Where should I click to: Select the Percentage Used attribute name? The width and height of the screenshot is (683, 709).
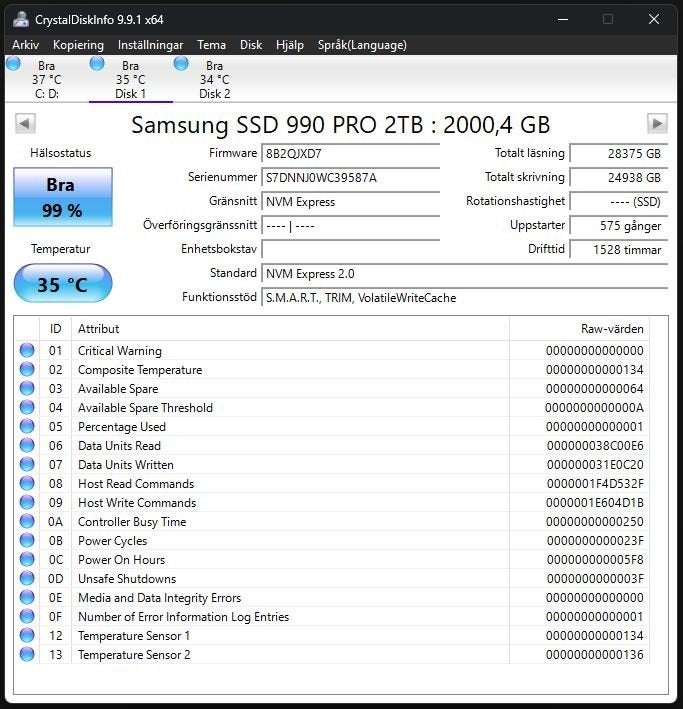coord(122,426)
